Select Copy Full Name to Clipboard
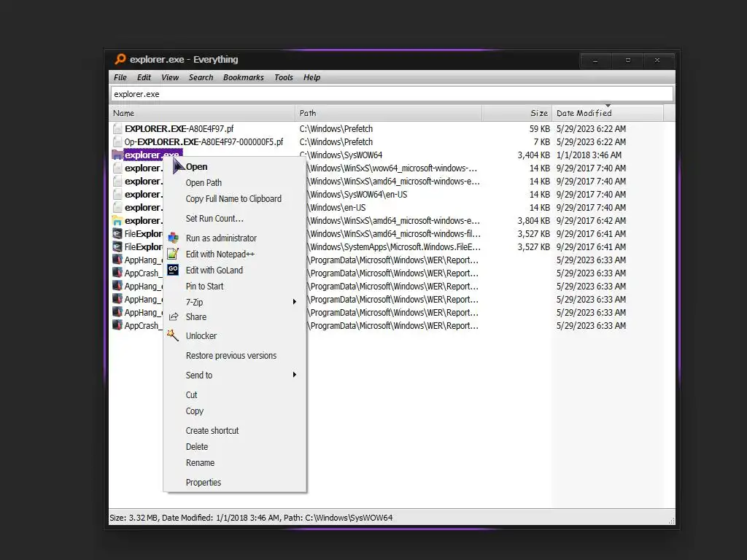The image size is (747, 560). [235, 198]
